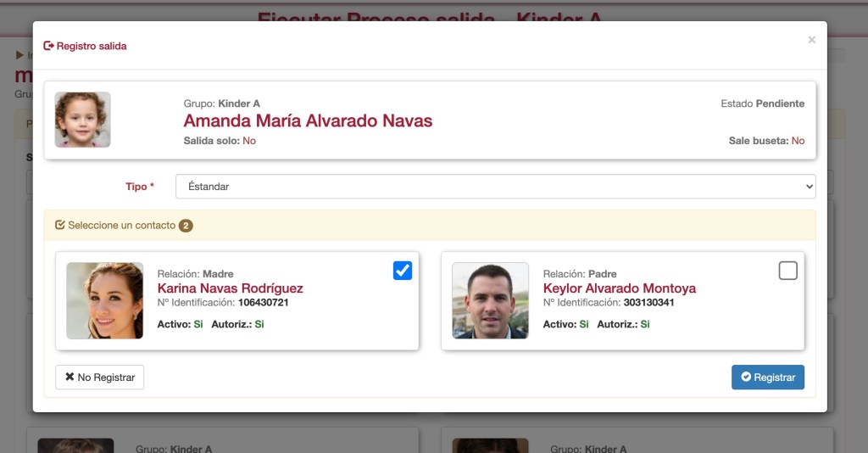Viewport: 868px width, 453px height.
Task: Click Karina Navas Rodríguez's photo
Action: [105, 300]
